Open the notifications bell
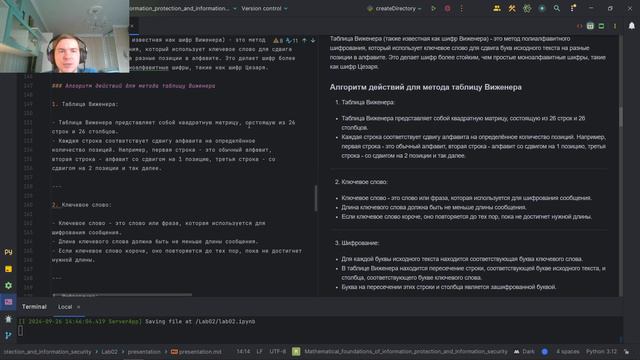This screenshot has height=360, width=640. coord(631,26)
